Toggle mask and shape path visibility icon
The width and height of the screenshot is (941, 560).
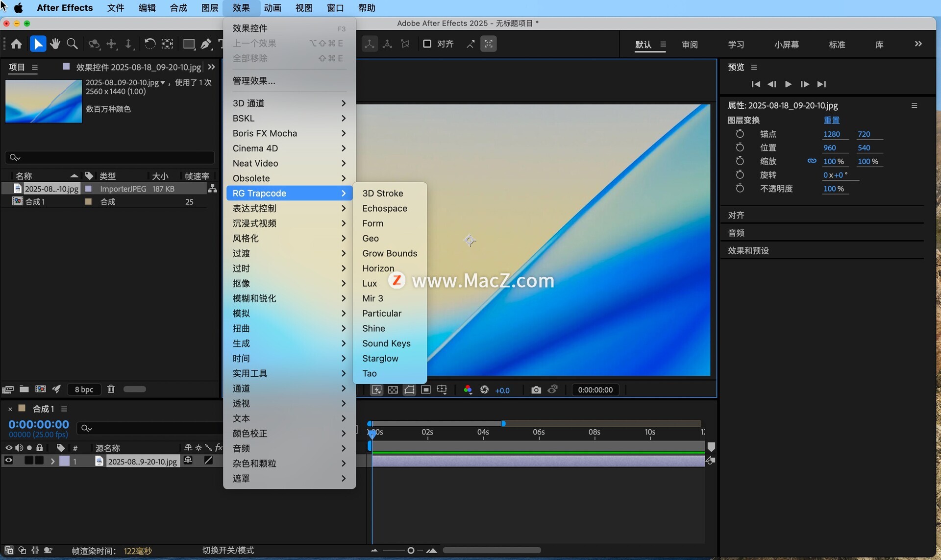click(409, 390)
